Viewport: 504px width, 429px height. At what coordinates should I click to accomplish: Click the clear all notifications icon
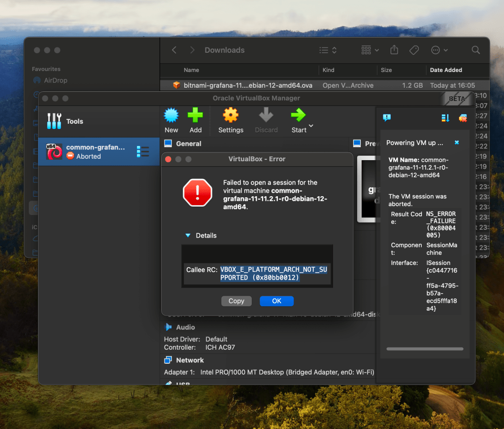tap(463, 118)
